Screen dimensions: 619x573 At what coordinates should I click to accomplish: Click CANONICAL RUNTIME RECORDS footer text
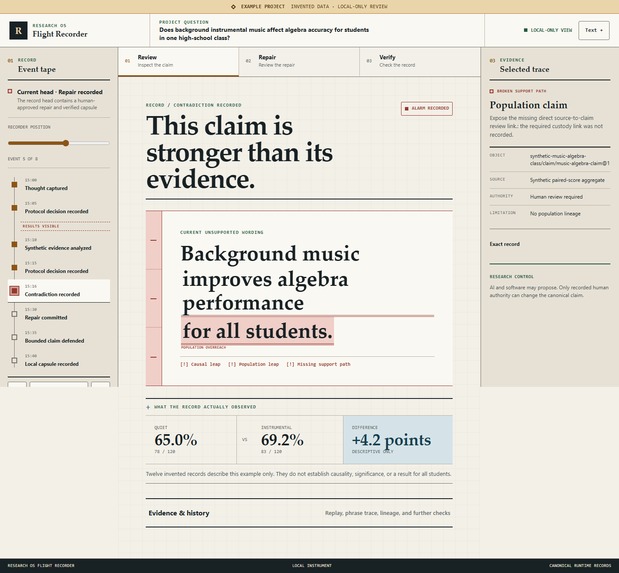click(580, 565)
